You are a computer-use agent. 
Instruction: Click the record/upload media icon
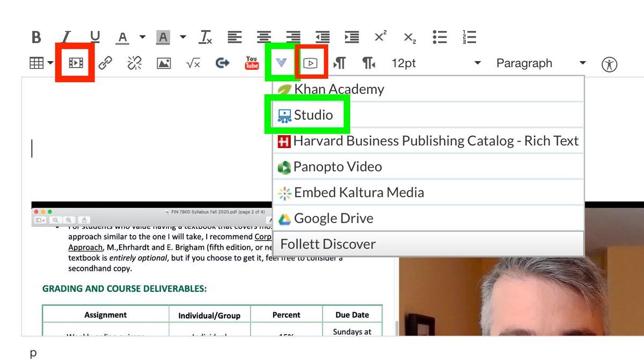click(76, 63)
